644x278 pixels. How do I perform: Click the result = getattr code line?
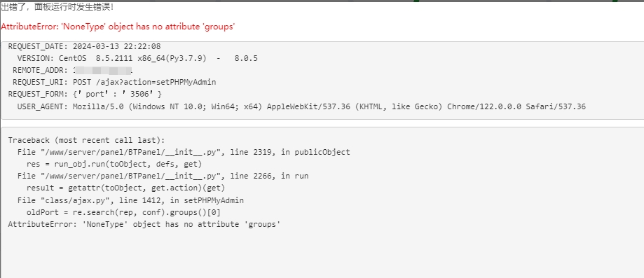click(125, 188)
